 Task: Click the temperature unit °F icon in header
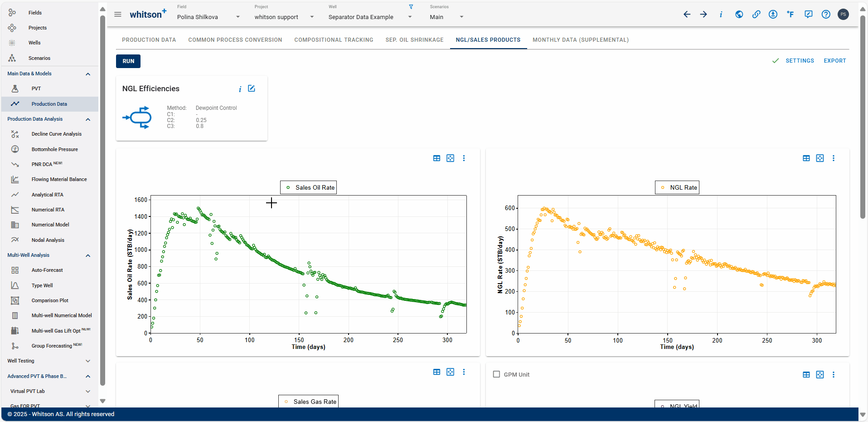tap(790, 15)
